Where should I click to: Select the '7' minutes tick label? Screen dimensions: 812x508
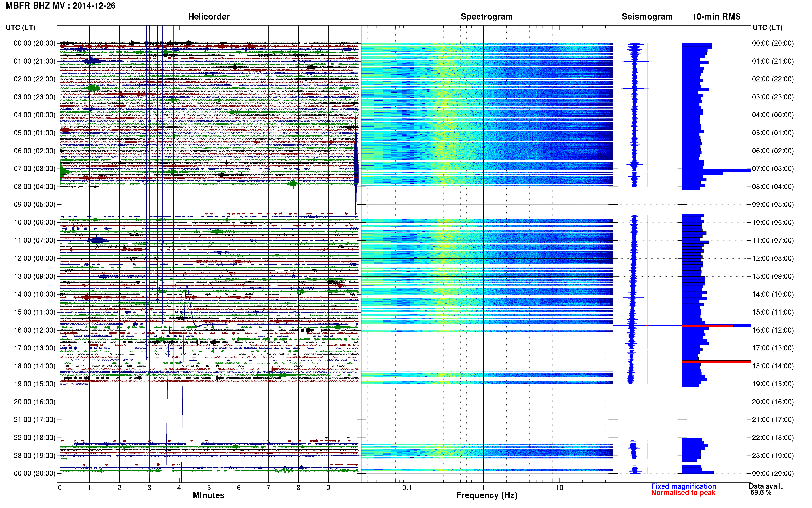click(x=269, y=488)
